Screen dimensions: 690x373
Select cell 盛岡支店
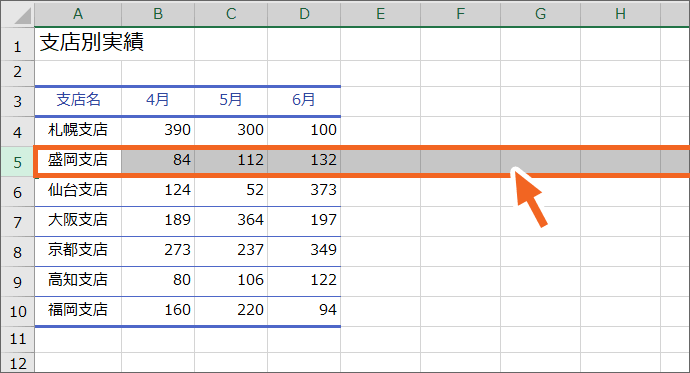pos(78,161)
